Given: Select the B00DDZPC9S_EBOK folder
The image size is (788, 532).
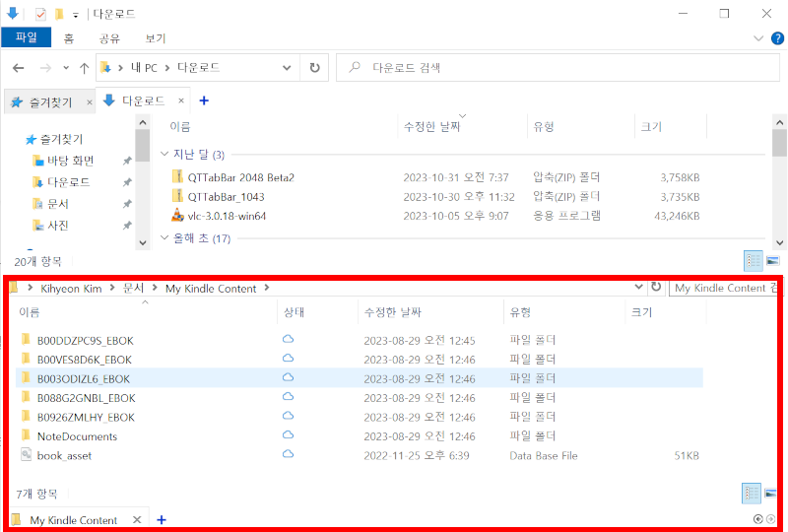Looking at the screenshot, I should 85,341.
